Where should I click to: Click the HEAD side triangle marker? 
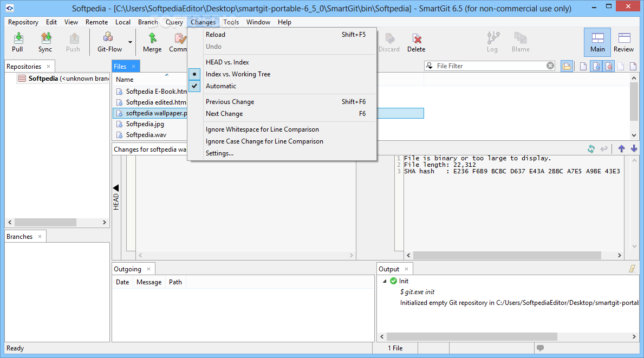point(116,188)
